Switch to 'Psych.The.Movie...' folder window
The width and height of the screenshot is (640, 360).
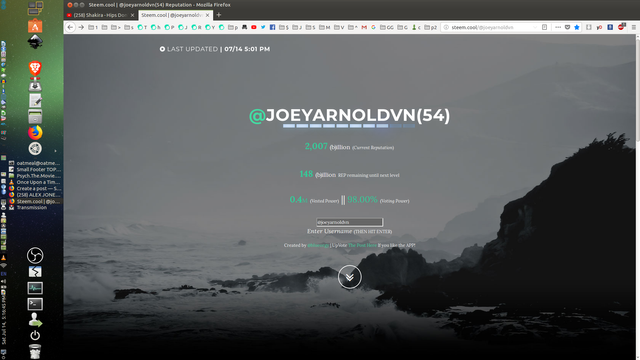pos(35,176)
